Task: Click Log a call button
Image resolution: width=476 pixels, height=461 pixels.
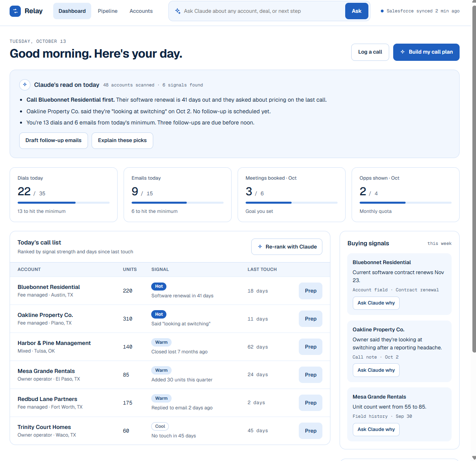Action: click(370, 52)
